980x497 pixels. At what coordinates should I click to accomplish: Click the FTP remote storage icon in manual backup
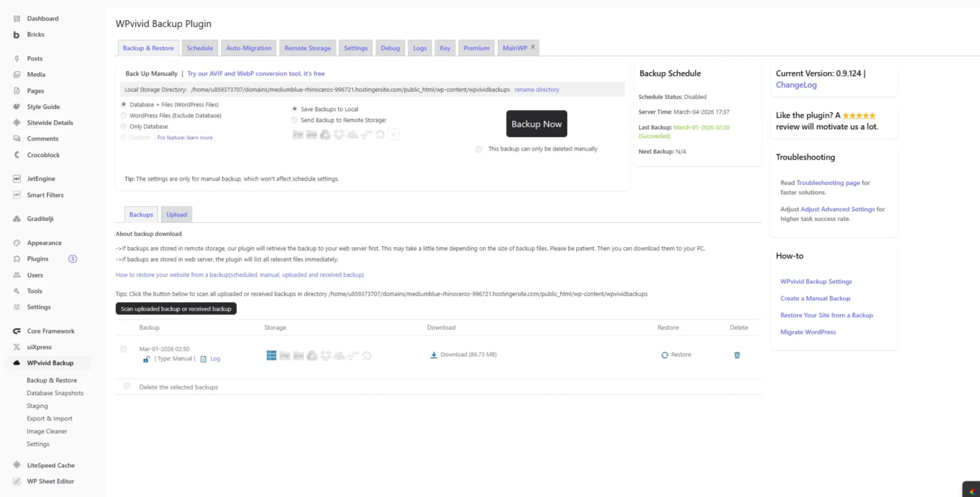coord(298,135)
